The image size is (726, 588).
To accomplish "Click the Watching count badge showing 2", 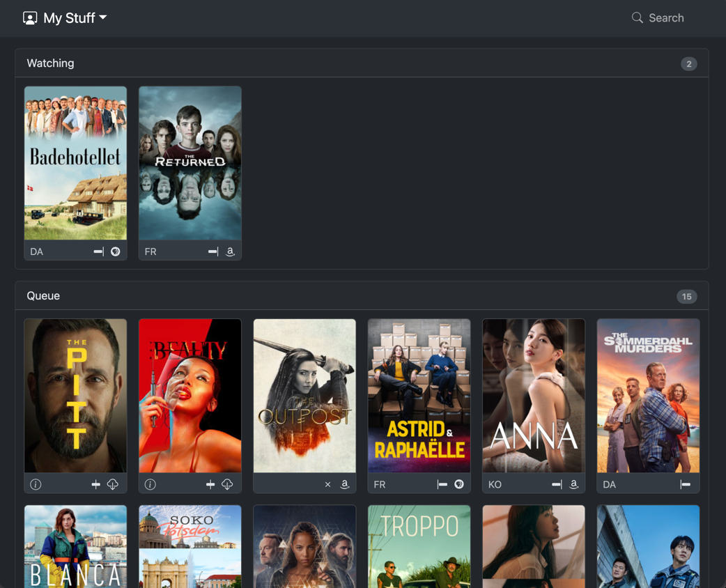I will 688,64.
